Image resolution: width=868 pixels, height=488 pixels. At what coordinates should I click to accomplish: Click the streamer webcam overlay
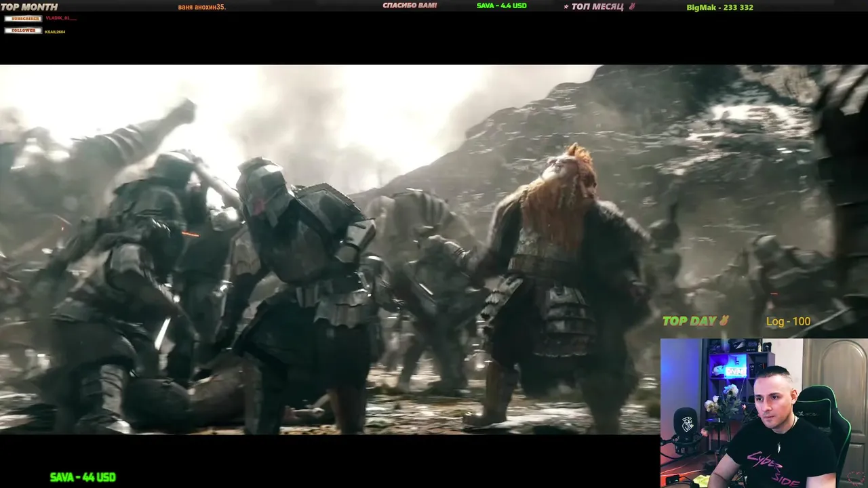764,413
